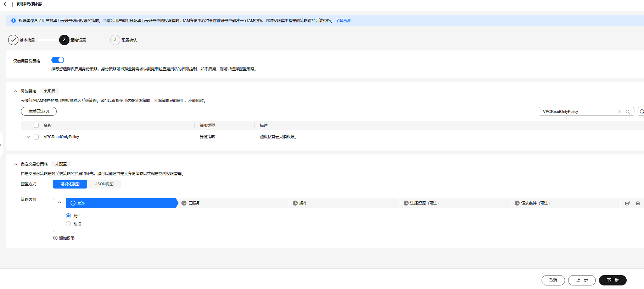644x289 pixels.
Task: Click the 身份策略 type cell
Action: point(207,137)
